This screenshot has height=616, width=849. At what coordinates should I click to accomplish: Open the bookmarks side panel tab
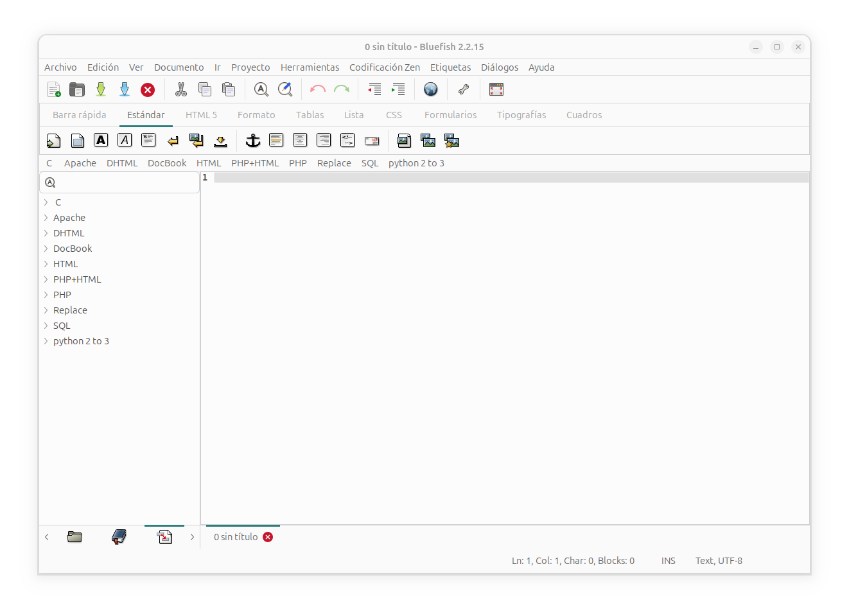(119, 537)
